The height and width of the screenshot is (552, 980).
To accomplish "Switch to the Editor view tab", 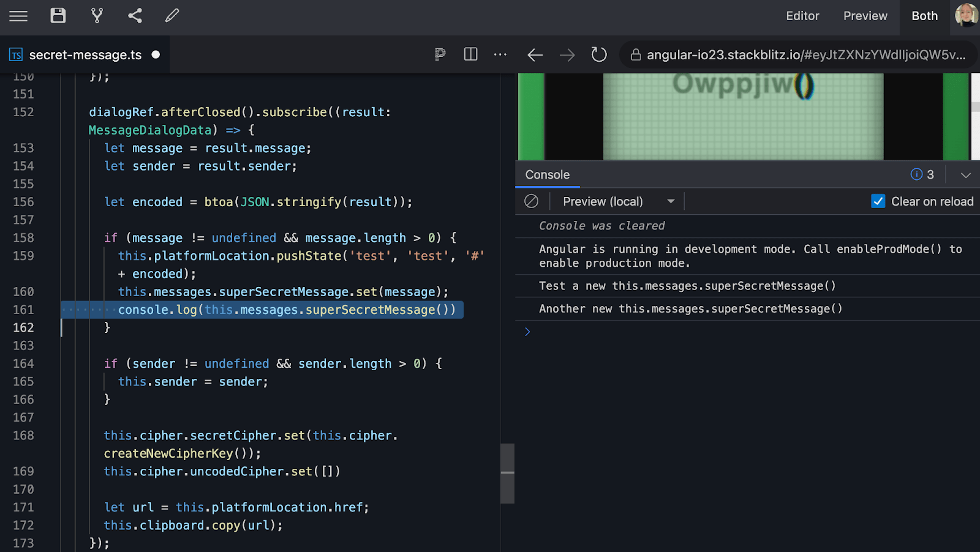I will [802, 16].
